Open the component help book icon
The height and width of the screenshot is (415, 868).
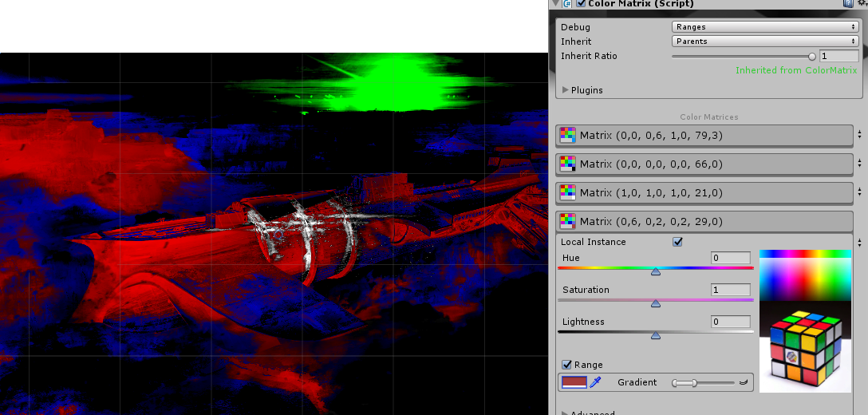pyautogui.click(x=848, y=2)
